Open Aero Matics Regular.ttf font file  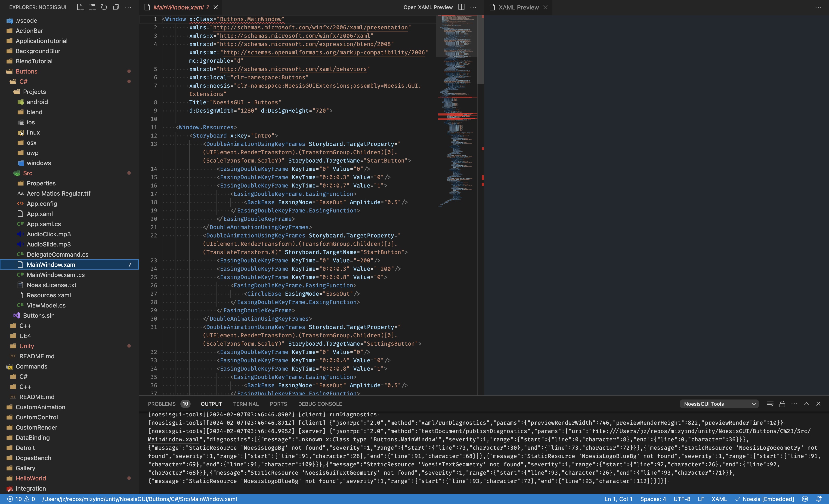point(69,193)
